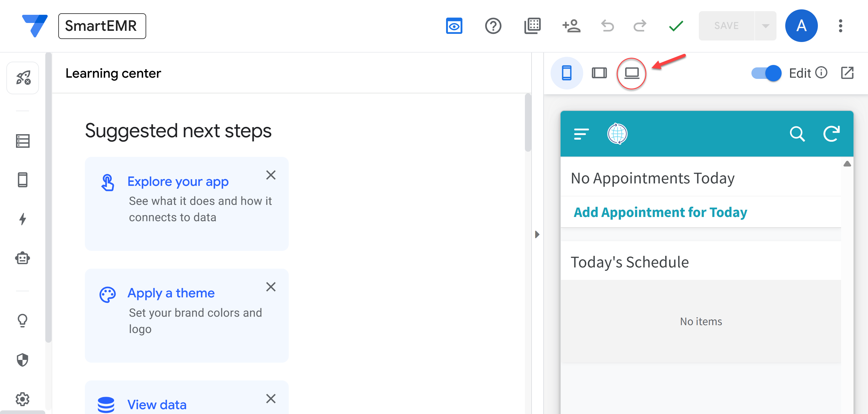Image resolution: width=868 pixels, height=414 pixels.
Task: Open the hamburger menu in the app preview
Action: 581,134
